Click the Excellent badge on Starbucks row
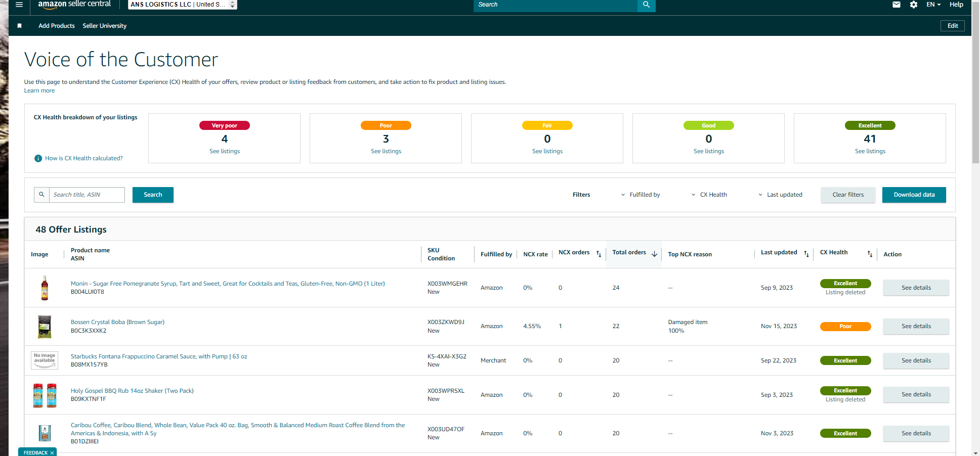 pos(845,360)
